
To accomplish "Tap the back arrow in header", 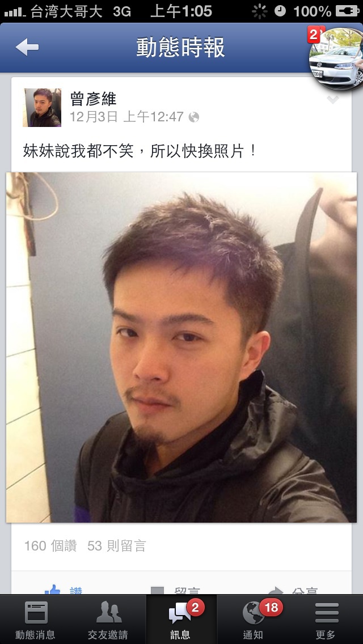I will pyautogui.click(x=27, y=47).
